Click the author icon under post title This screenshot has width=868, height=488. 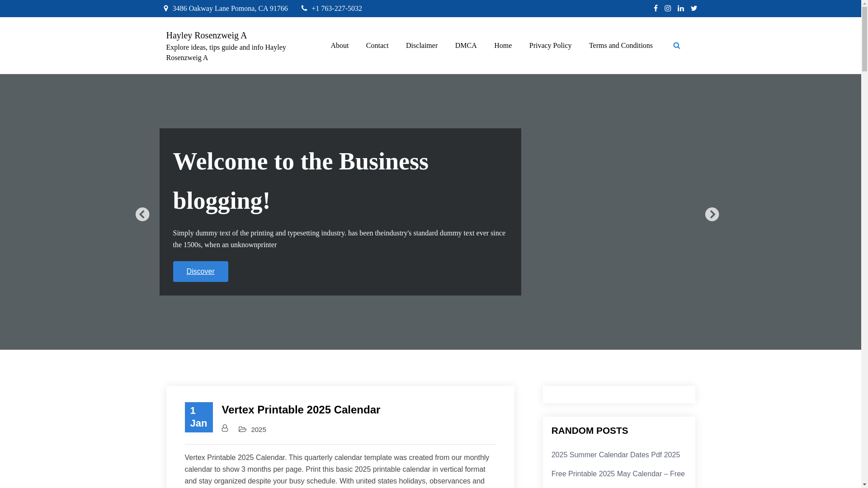pos(225,428)
